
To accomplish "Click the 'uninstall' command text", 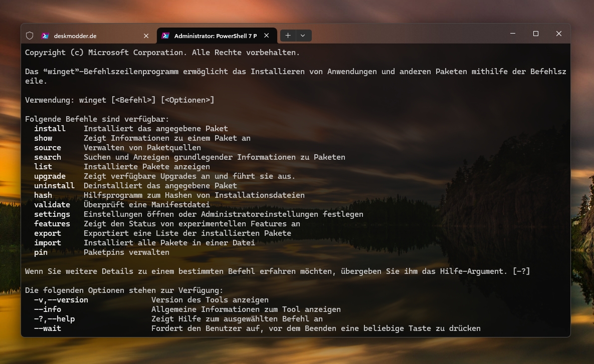I will [54, 186].
